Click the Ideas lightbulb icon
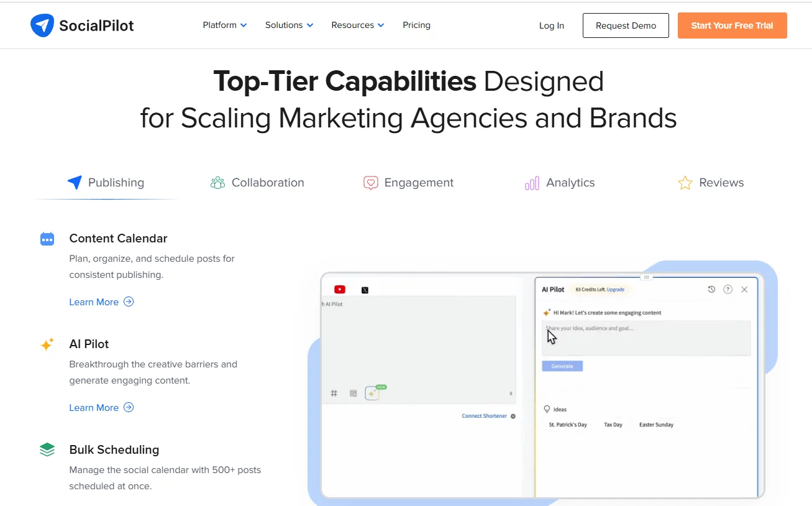812x506 pixels. [546, 409]
